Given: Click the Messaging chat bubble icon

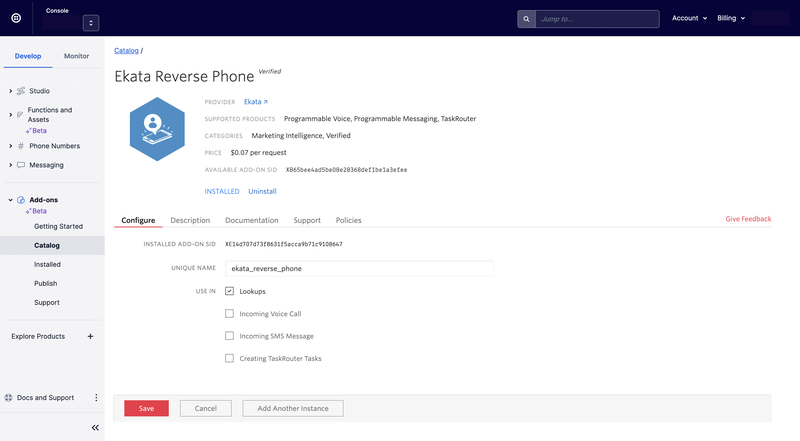Looking at the screenshot, I should pyautogui.click(x=21, y=165).
